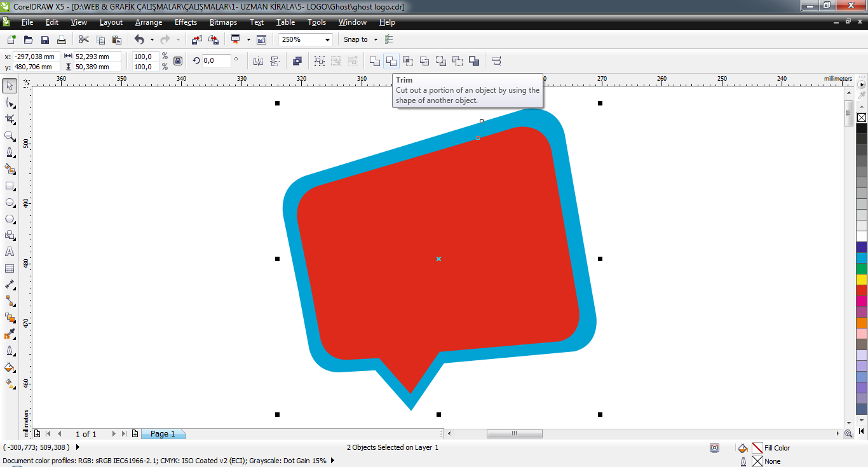Click the horizontal scrollbar thumb
The image size is (868, 467).
(515, 434)
